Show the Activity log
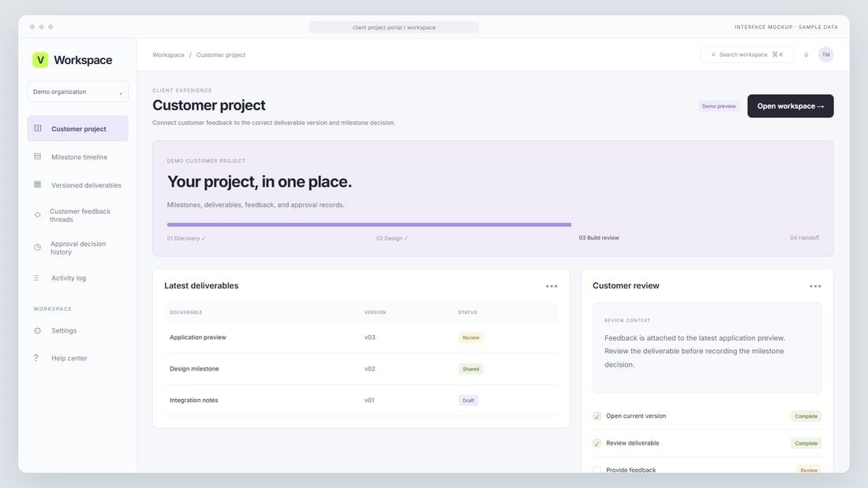Screen dimensions: 868x488 (77, 278)
